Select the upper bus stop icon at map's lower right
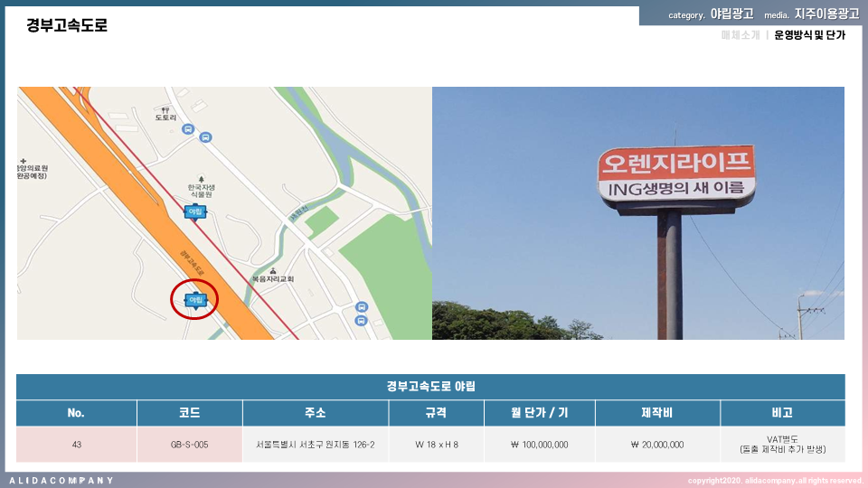This screenshot has height=488, width=868. pyautogui.click(x=362, y=306)
